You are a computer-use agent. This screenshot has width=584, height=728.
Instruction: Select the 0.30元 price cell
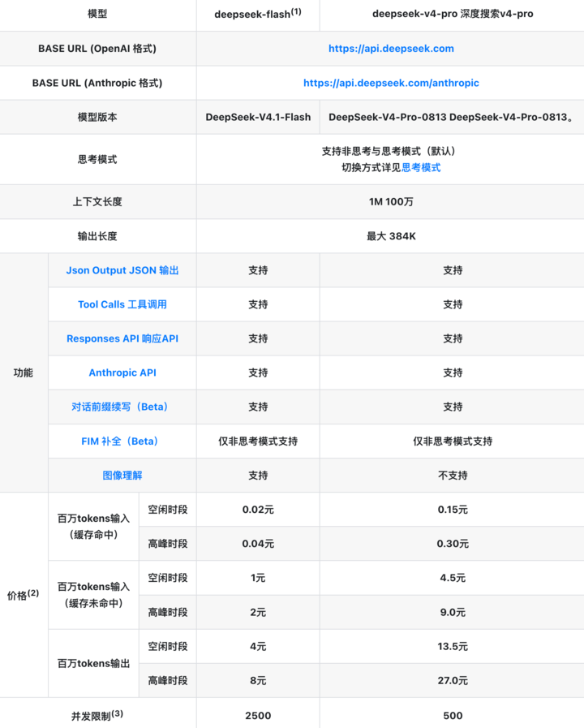[453, 544]
